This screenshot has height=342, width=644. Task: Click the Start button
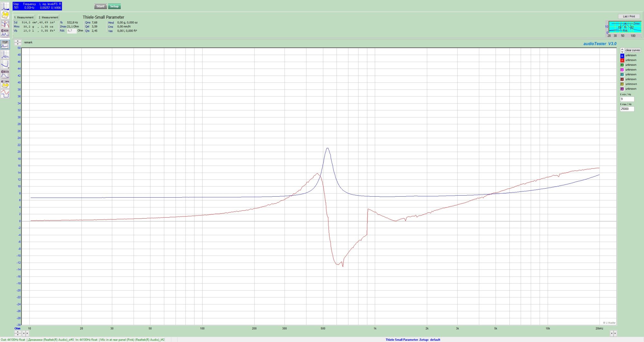click(100, 6)
